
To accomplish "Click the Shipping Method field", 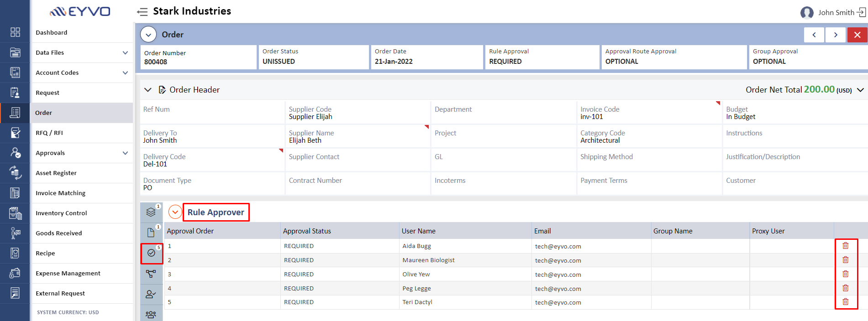I will click(649, 160).
